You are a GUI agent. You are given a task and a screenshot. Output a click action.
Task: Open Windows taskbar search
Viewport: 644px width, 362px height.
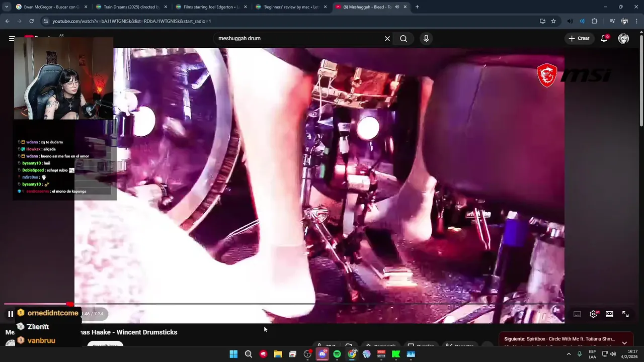[x=248, y=354]
